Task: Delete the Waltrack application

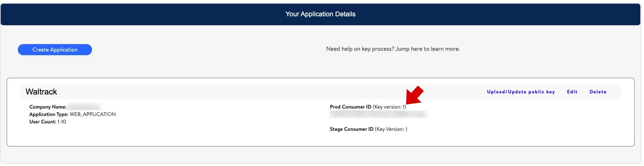Action: tap(598, 92)
